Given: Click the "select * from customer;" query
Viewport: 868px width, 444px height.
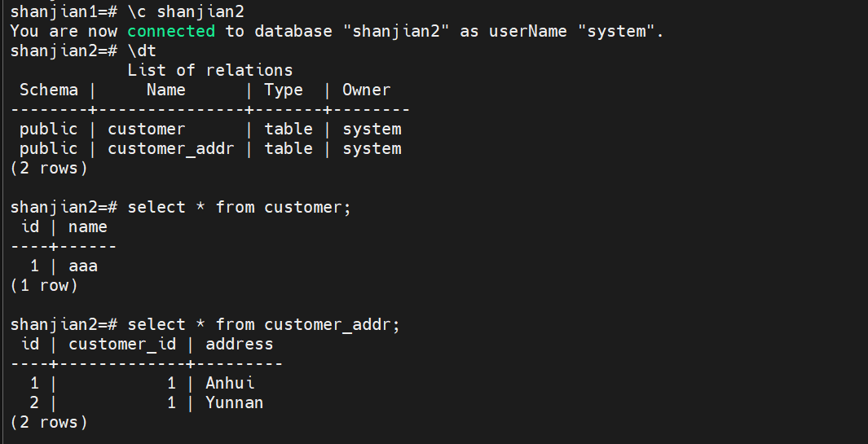Looking at the screenshot, I should coord(239,207).
